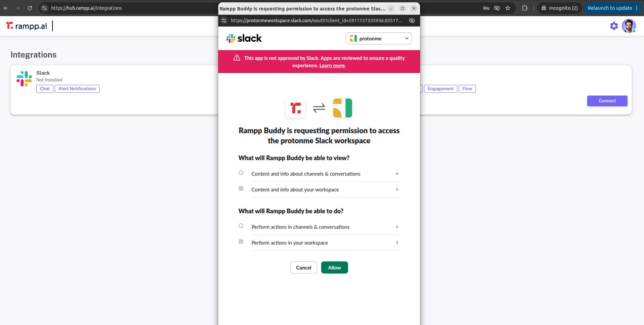Click the popup window URL address field
The image size is (644, 325).
click(316, 21)
